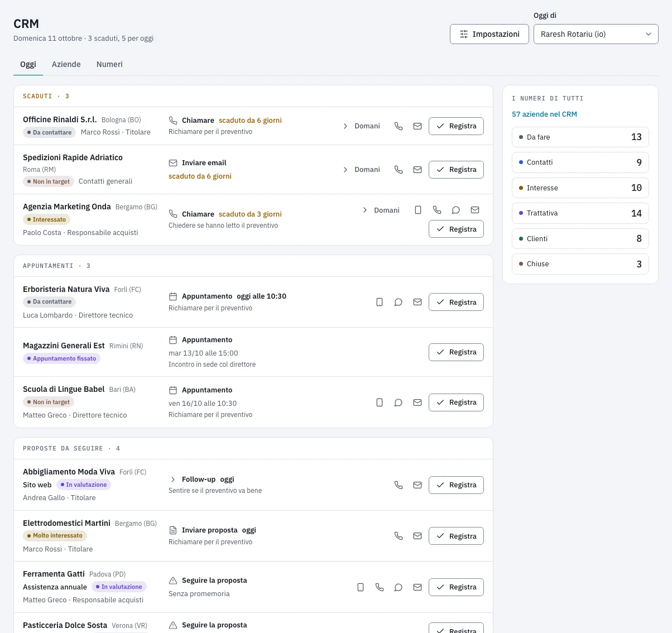Select the 'Da fare' count card
Image resolution: width=672 pixels, height=633 pixels.
[580, 137]
